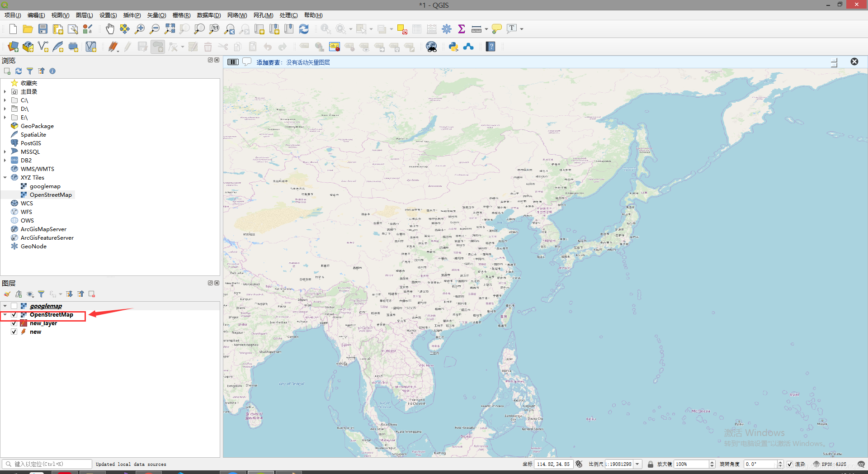This screenshot has width=868, height=474.
Task: Expand the D:\ drive in Browser
Action: pos(5,109)
